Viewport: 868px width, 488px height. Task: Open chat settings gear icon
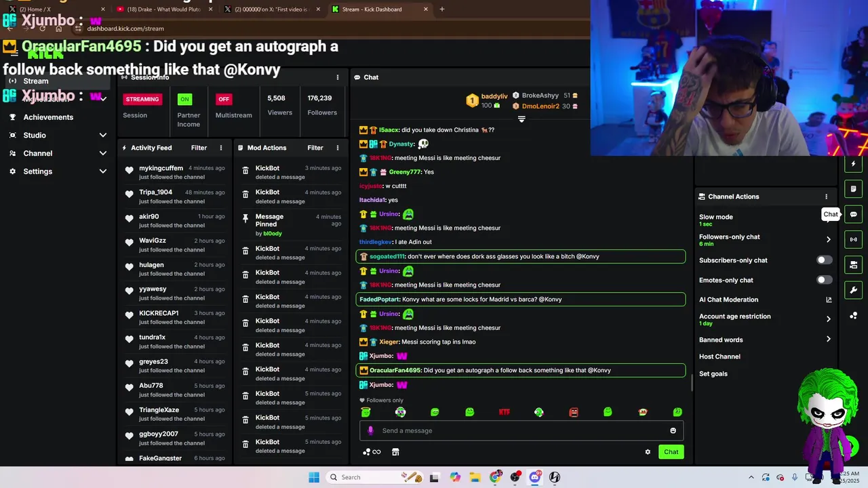point(648,452)
